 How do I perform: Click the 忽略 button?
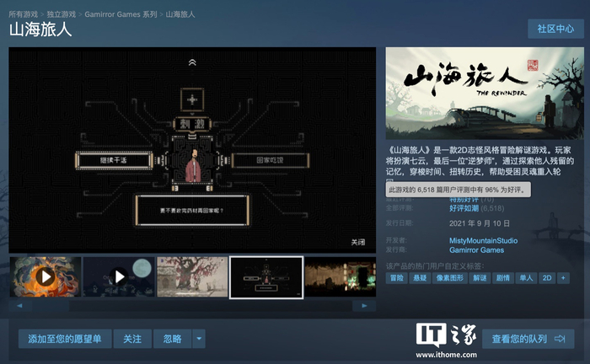pos(172,339)
